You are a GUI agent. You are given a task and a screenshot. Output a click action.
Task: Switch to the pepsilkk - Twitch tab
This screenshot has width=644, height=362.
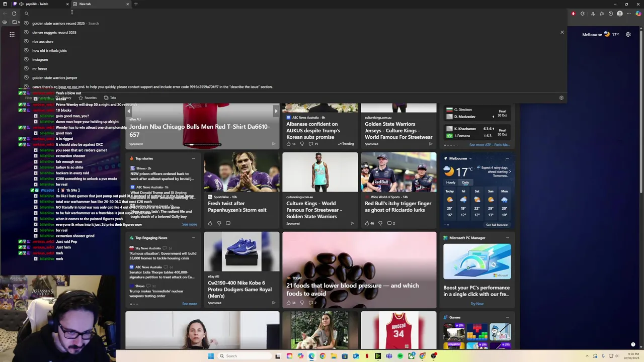point(40,4)
